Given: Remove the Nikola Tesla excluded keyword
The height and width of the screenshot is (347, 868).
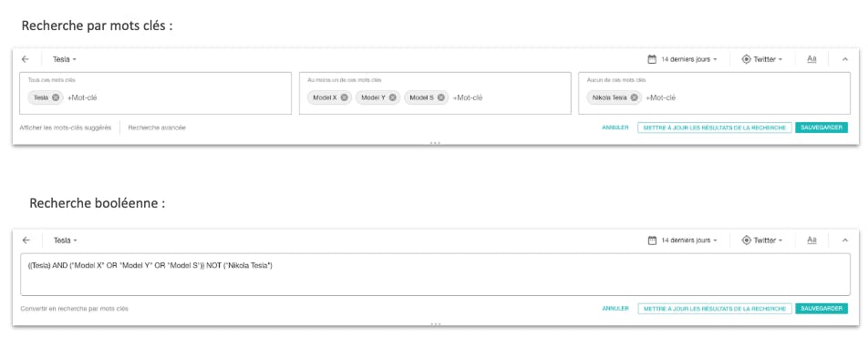Looking at the screenshot, I should pyautogui.click(x=635, y=97).
